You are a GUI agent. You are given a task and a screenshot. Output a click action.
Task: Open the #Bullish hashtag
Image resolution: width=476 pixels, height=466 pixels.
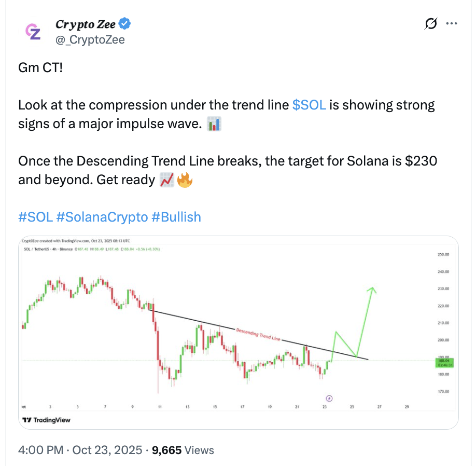(176, 217)
